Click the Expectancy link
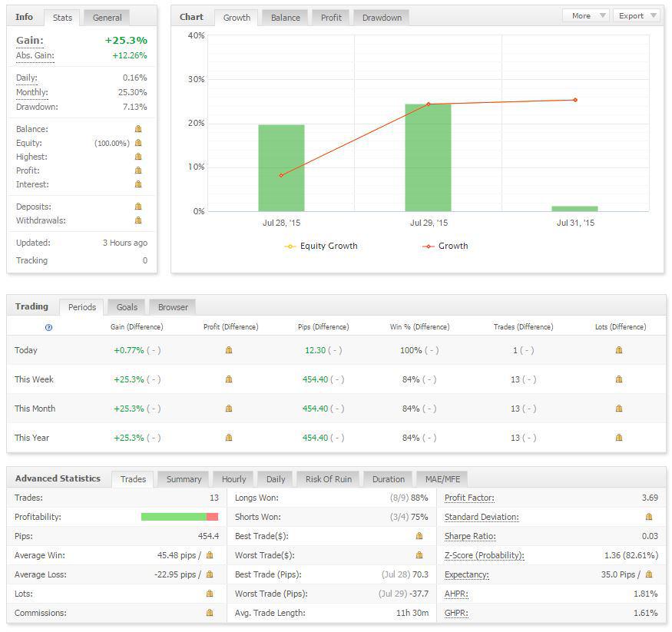 coord(467,574)
